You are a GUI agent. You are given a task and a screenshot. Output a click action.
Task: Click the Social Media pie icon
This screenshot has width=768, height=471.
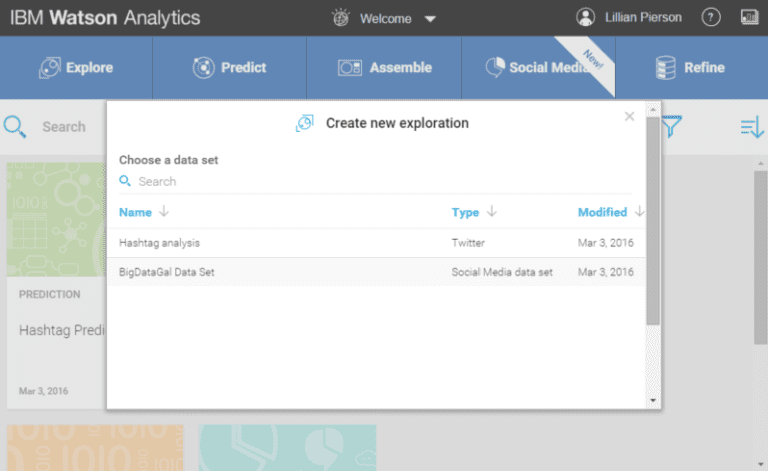pos(495,68)
